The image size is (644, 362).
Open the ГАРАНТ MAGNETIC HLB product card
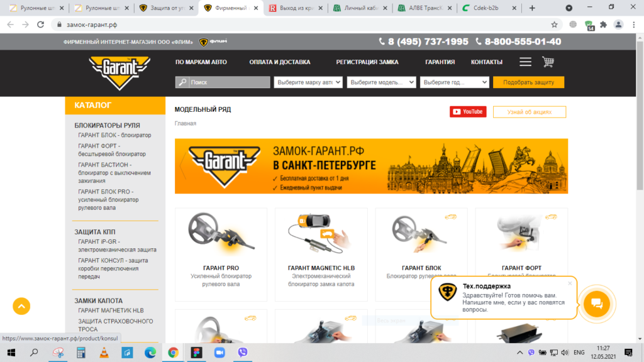[x=321, y=255]
